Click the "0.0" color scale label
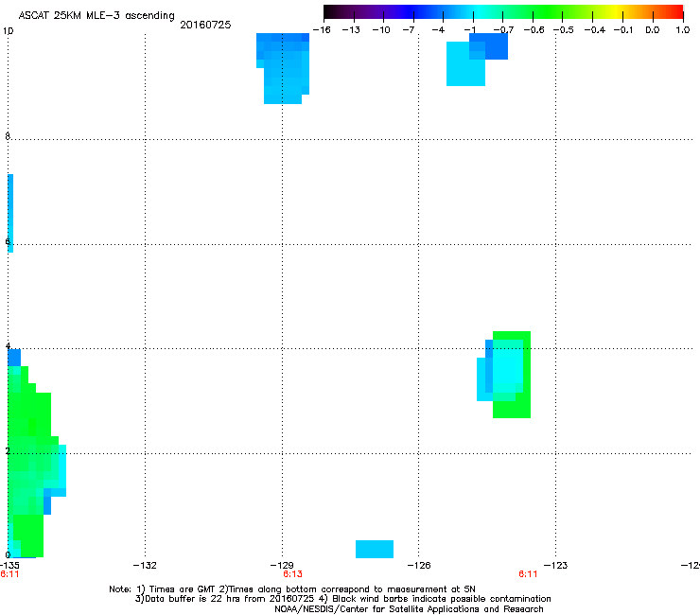Image resolution: width=700 pixels, height=615 pixels. click(653, 30)
